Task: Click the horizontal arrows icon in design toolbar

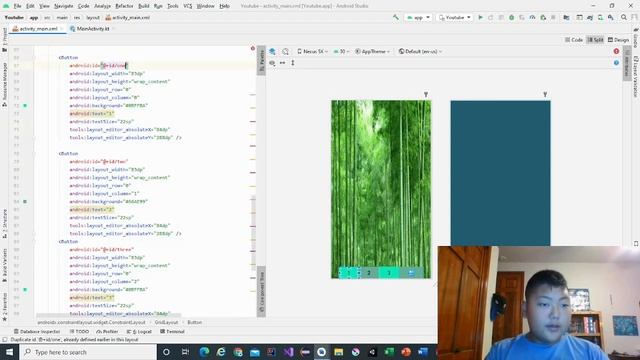Action: click(x=282, y=63)
